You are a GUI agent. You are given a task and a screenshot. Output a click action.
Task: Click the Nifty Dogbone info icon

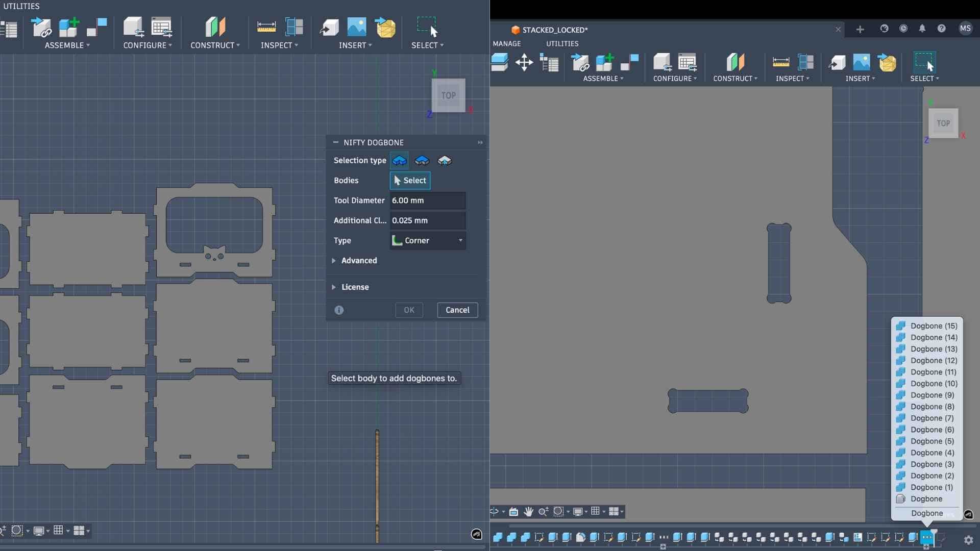point(339,310)
